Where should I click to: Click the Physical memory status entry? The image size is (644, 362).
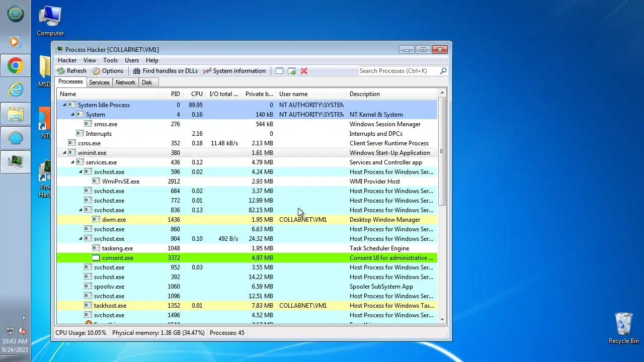[158, 333]
